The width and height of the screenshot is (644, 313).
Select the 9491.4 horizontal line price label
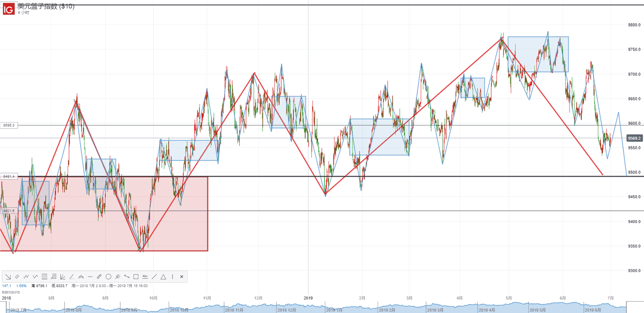(x=8, y=176)
